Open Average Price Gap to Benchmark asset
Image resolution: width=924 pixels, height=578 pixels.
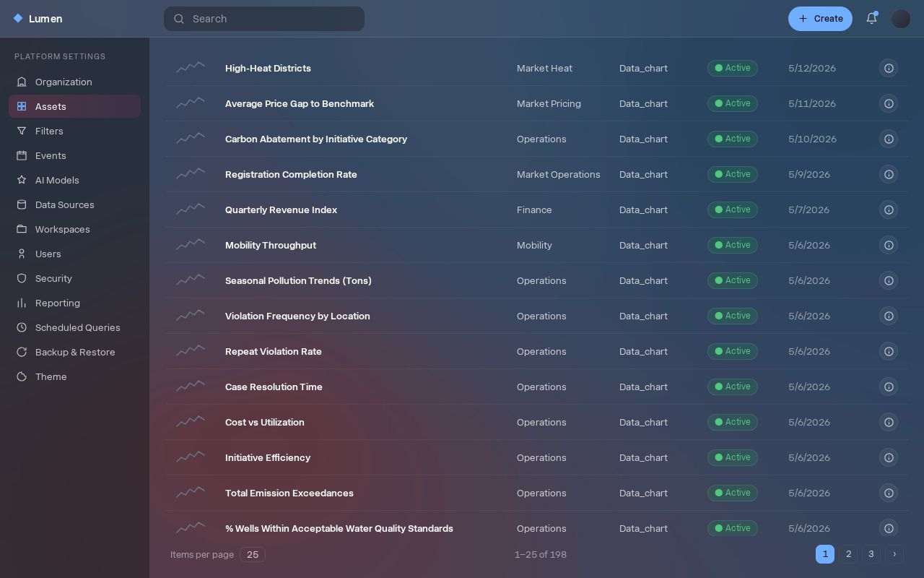[x=300, y=103]
